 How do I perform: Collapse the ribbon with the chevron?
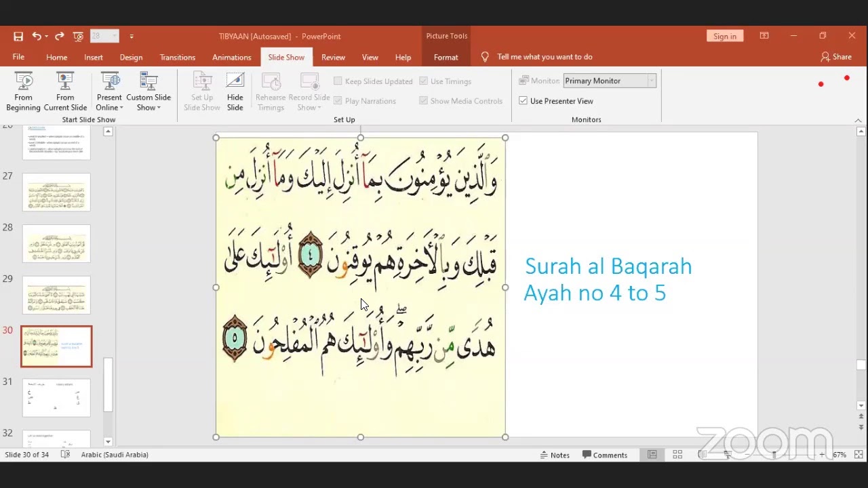tap(858, 121)
